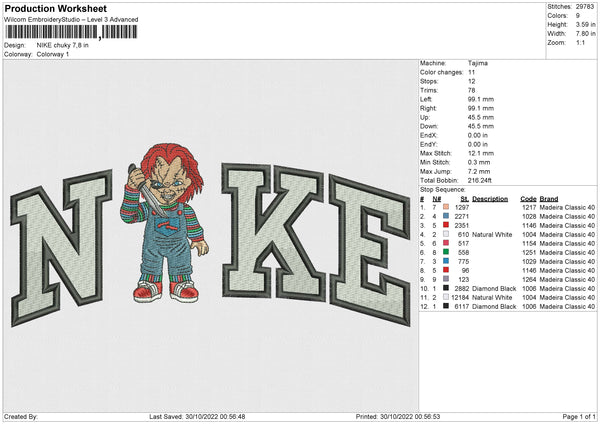Click the 'Created By:' footer label
600x424 pixels.
[x=21, y=417]
